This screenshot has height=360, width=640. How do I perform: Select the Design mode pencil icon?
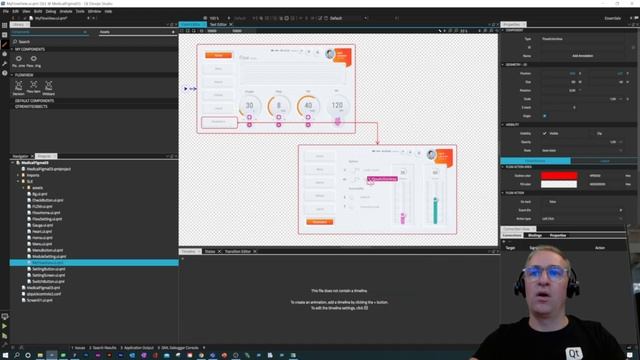click(x=4, y=44)
